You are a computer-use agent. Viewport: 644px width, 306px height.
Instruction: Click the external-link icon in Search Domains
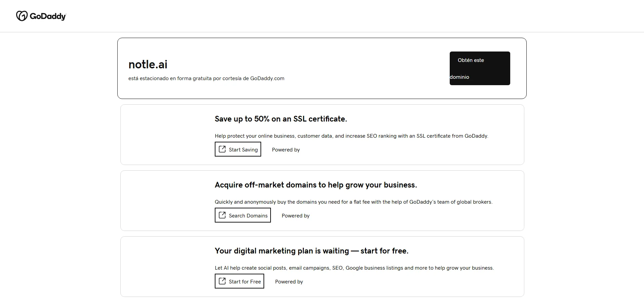(222, 215)
